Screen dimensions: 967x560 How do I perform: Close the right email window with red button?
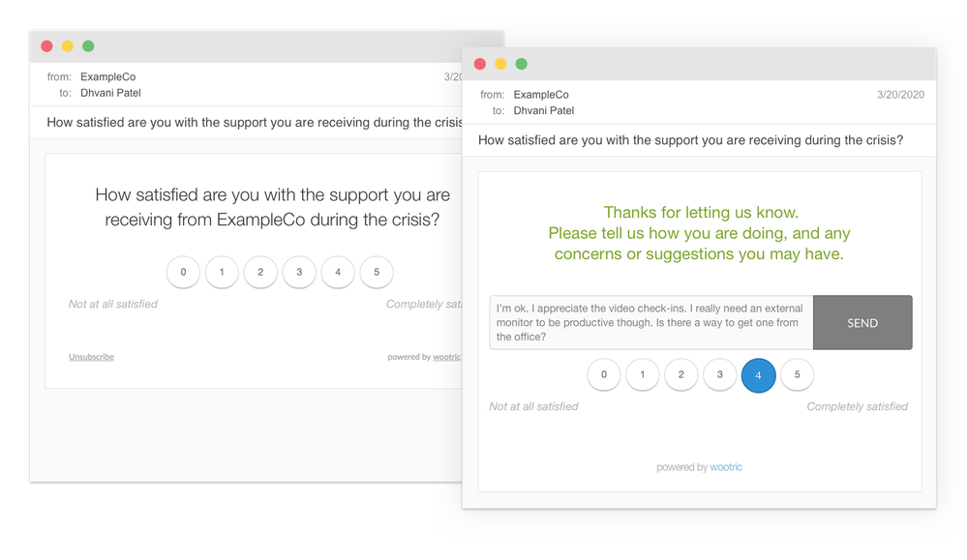click(x=479, y=64)
